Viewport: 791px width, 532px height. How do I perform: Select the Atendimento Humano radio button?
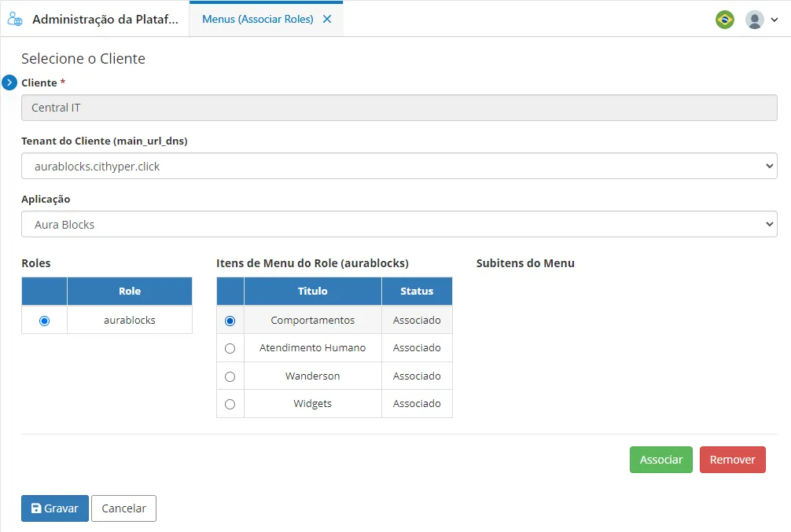tap(230, 348)
